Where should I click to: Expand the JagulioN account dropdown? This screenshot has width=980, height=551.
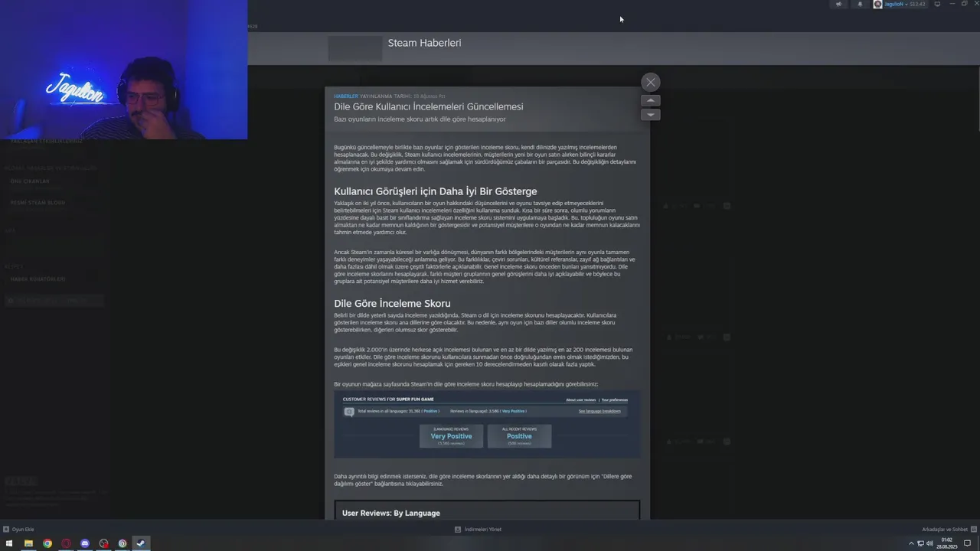[x=906, y=4]
